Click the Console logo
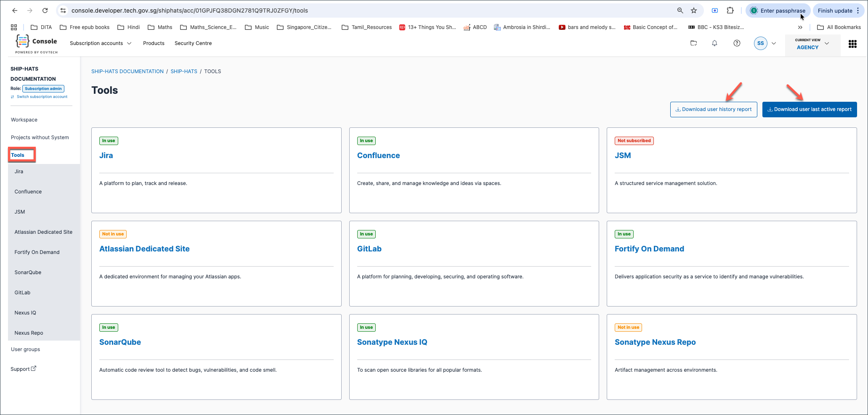This screenshot has width=868, height=415. pyautogui.click(x=37, y=44)
